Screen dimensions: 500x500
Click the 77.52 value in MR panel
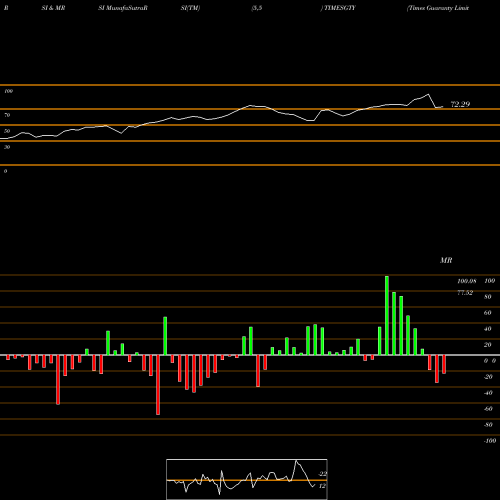(x=465, y=293)
